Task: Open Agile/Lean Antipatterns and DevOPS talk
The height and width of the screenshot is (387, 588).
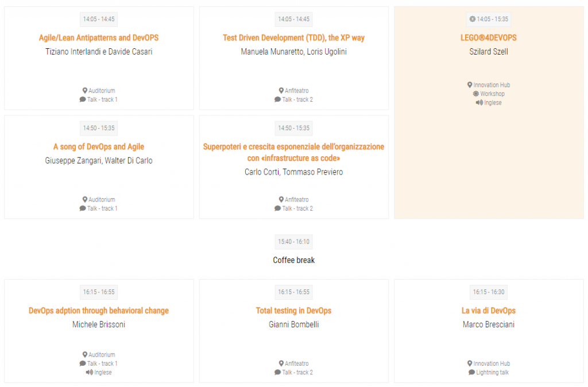Action: 99,38
